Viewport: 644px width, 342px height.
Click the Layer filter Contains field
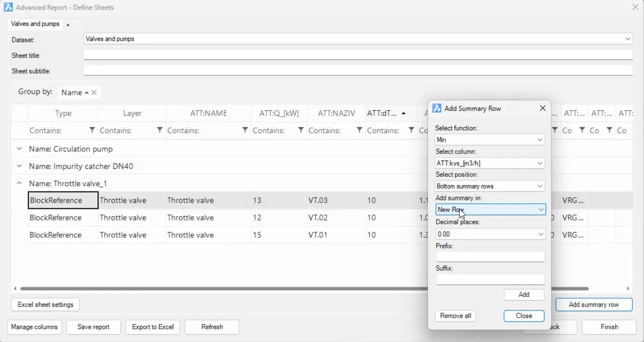pyautogui.click(x=127, y=131)
